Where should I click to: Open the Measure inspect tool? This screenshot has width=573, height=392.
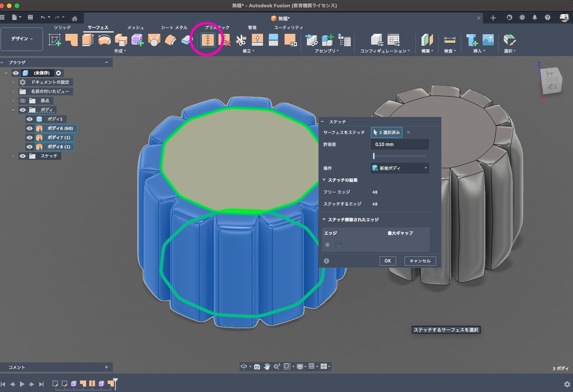[450, 40]
